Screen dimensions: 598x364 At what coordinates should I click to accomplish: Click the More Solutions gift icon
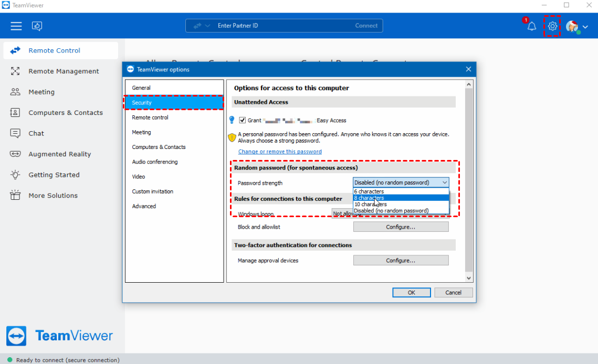[15, 195]
